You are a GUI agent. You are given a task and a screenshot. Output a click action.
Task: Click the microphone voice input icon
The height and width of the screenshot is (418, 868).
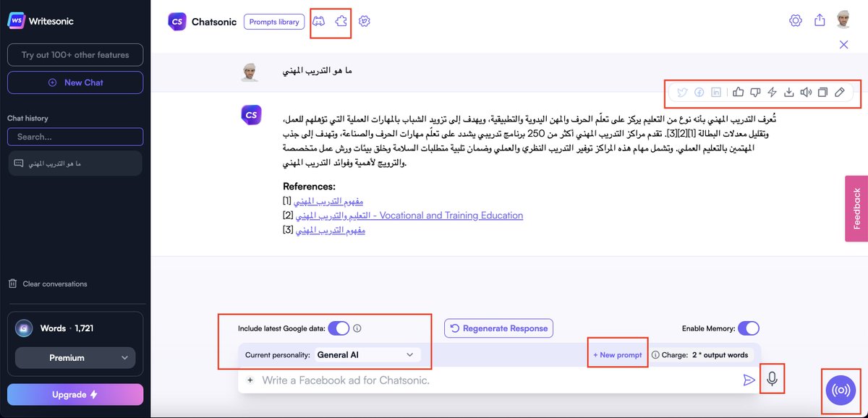coord(772,378)
